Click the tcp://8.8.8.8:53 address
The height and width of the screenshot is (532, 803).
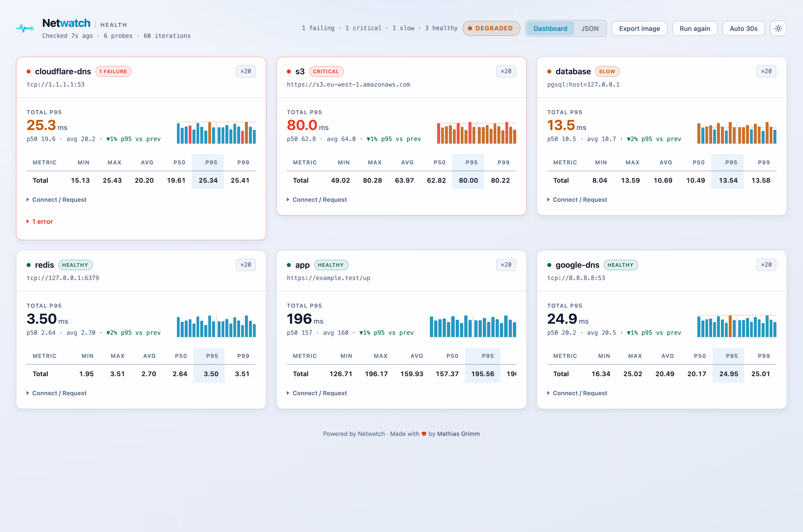coord(576,278)
